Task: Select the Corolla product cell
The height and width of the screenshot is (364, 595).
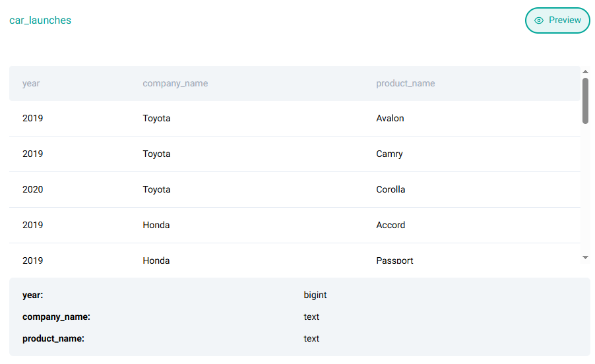Action: pos(391,190)
